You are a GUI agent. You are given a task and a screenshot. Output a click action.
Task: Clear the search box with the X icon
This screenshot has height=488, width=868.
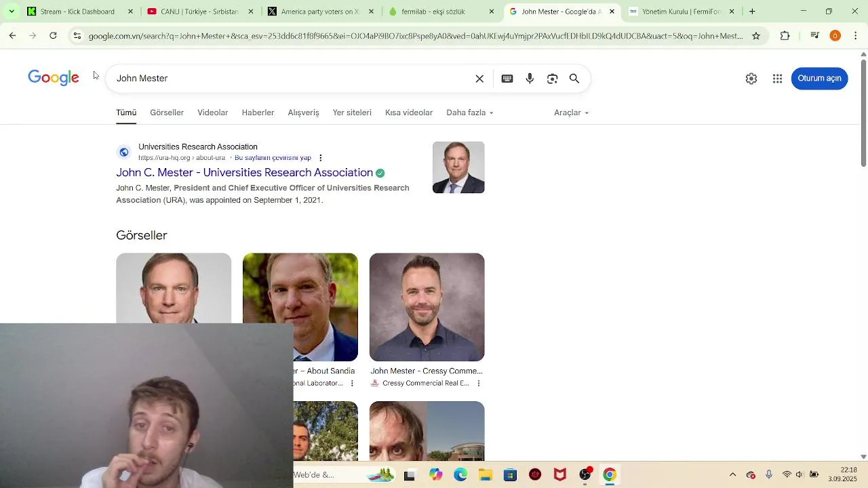[479, 79]
